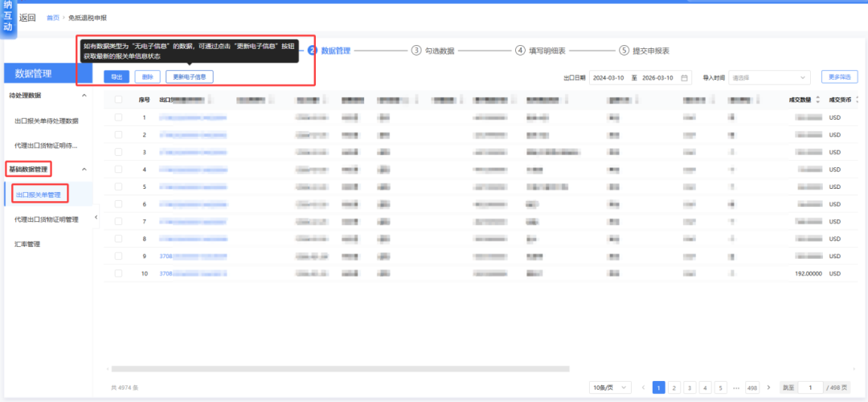Screen dimensions: 868x402
Task: Open the 导入时间 dropdown
Action: click(x=769, y=78)
